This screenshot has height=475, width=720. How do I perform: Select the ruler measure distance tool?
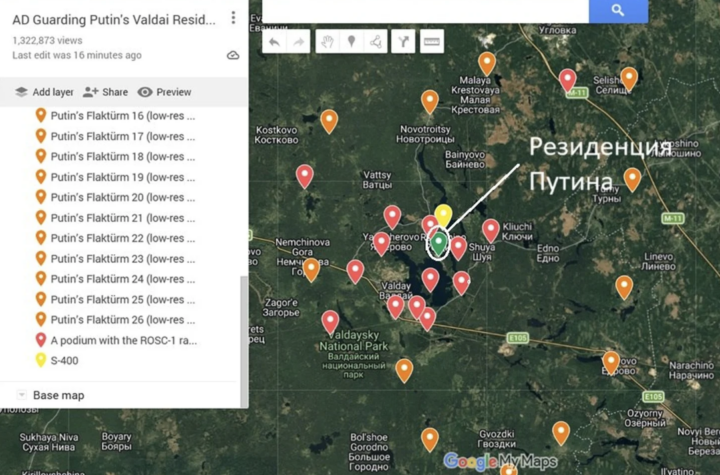(432, 42)
